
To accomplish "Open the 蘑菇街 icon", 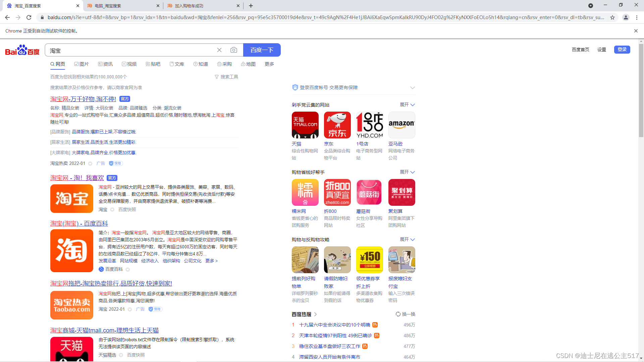I will (x=369, y=192).
